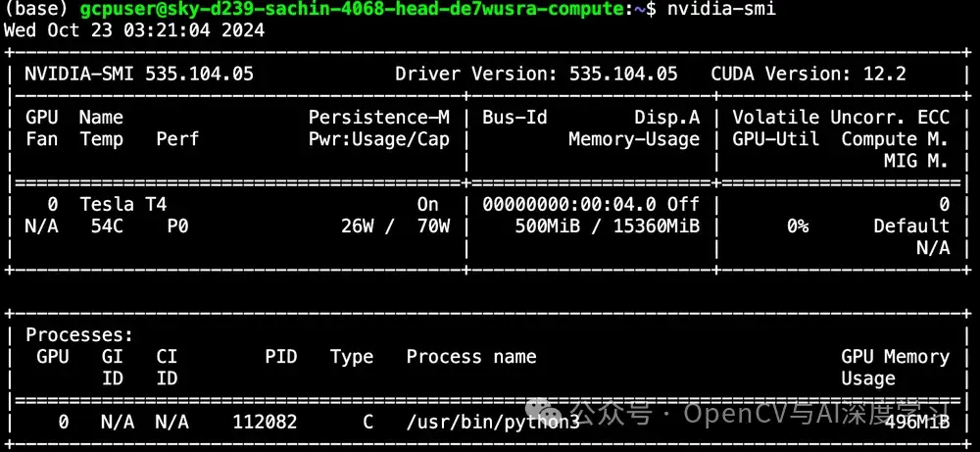Click the CUDA Version: 12.2 text
980x452 pixels.
[808, 74]
